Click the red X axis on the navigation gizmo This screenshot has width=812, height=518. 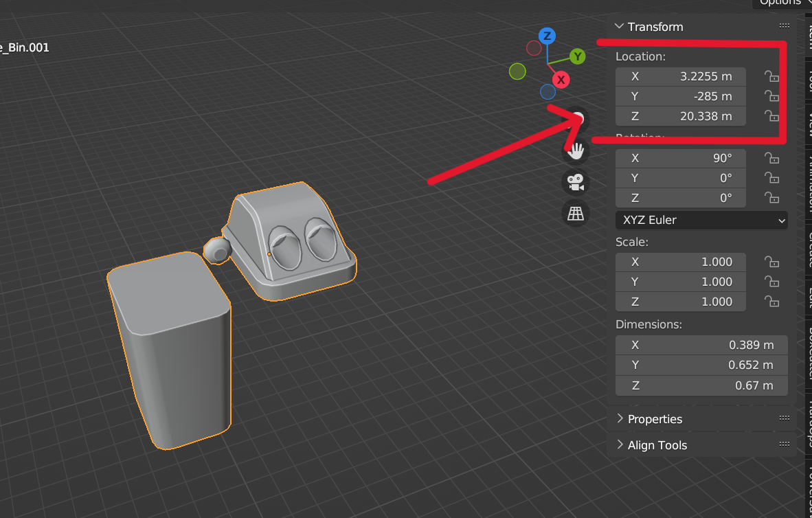(561, 80)
